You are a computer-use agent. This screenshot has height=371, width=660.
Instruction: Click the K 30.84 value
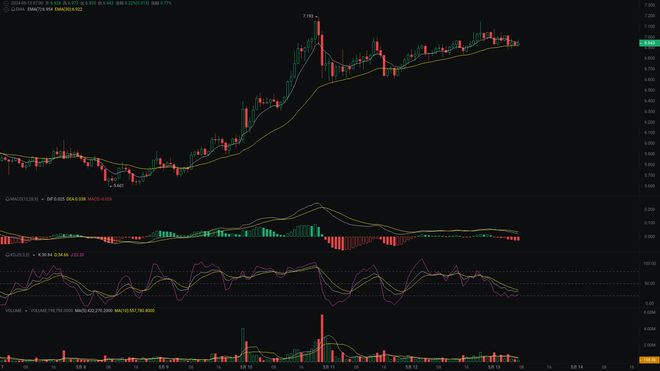click(x=45, y=255)
